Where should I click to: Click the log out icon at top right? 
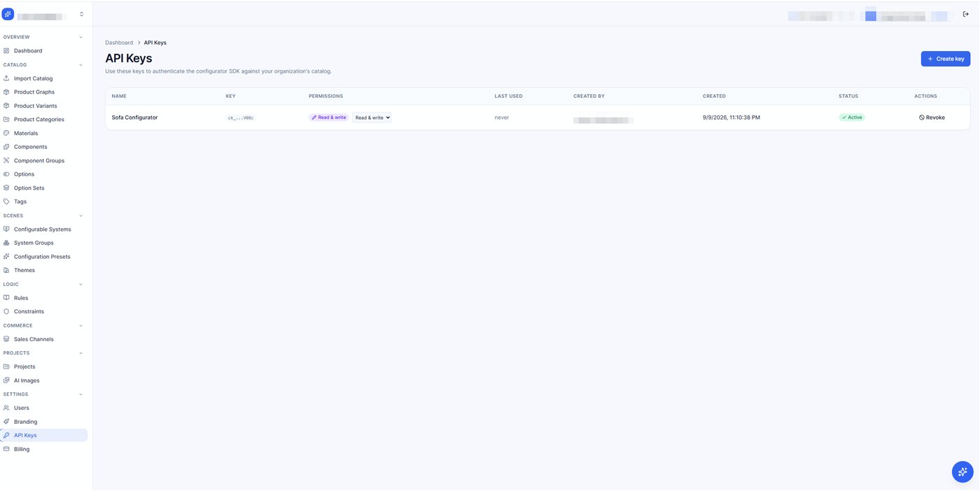tap(966, 14)
